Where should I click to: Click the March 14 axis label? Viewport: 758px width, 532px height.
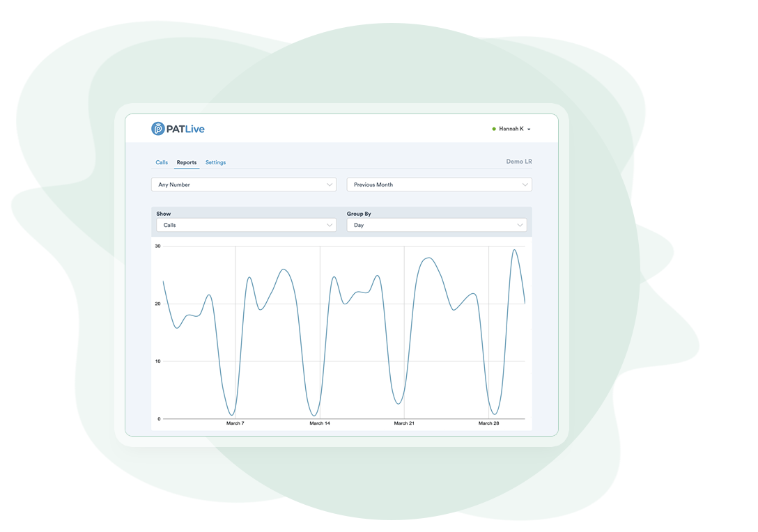point(320,423)
